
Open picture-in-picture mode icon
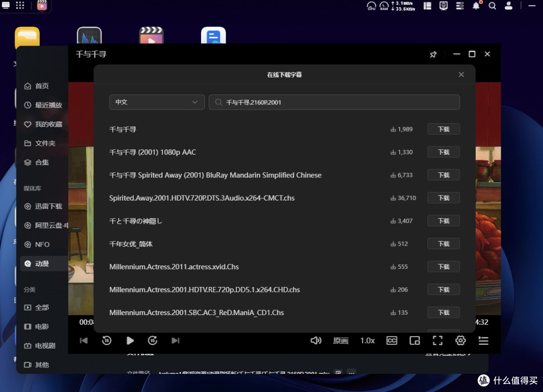click(x=414, y=341)
